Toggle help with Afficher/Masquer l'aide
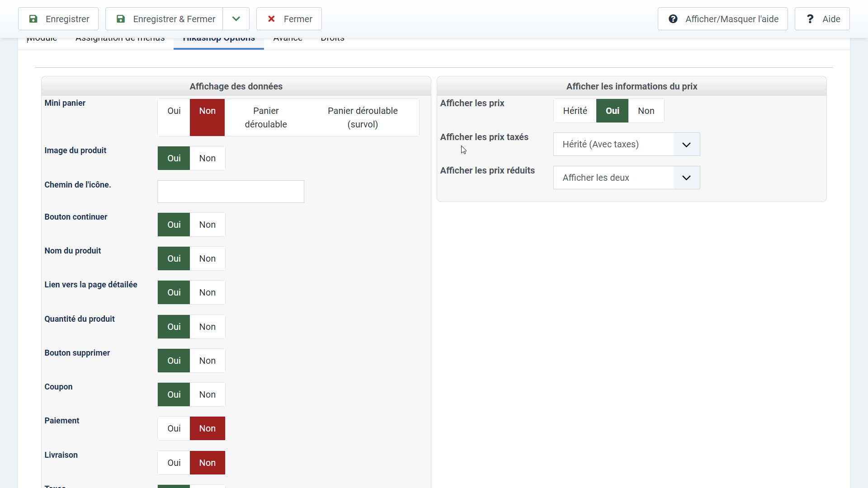This screenshot has height=488, width=868. 722,19
